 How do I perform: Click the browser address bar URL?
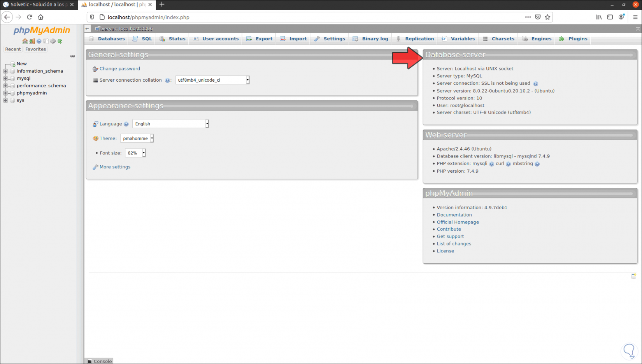point(149,17)
